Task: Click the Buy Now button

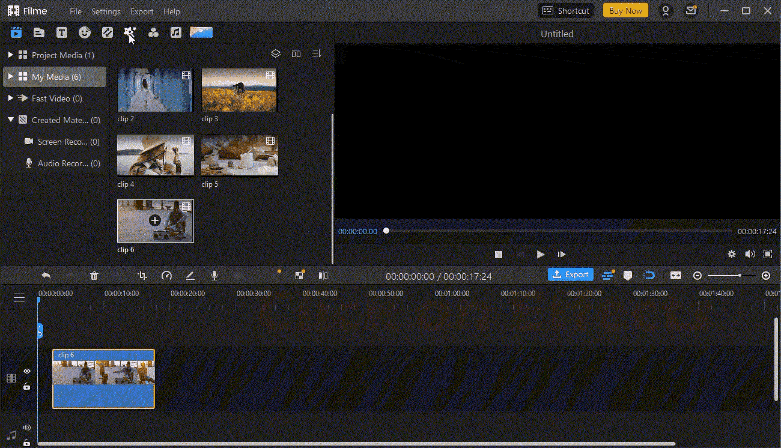Action: click(x=625, y=10)
